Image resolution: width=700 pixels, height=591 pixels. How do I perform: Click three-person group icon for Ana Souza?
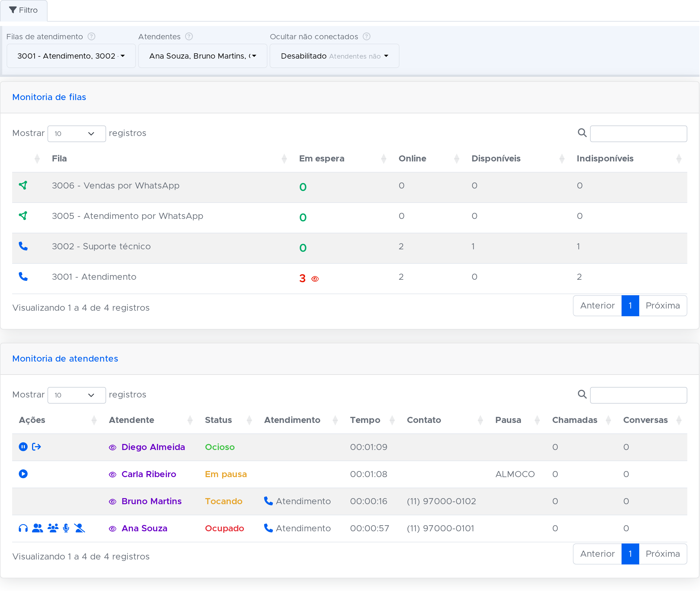53,528
